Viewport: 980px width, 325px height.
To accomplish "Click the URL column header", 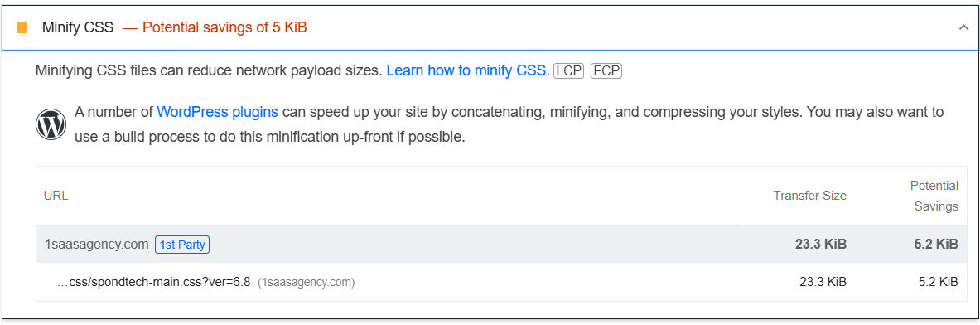I will (56, 196).
